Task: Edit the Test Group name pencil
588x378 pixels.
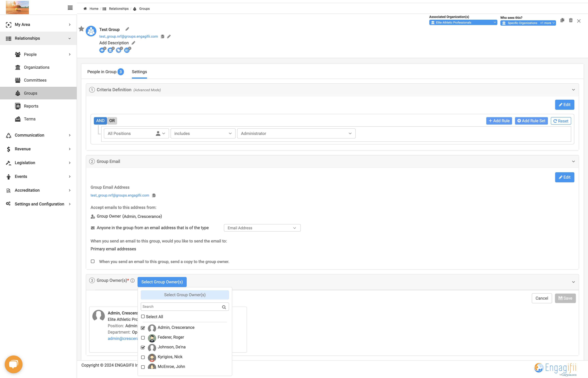Action: [127, 29]
